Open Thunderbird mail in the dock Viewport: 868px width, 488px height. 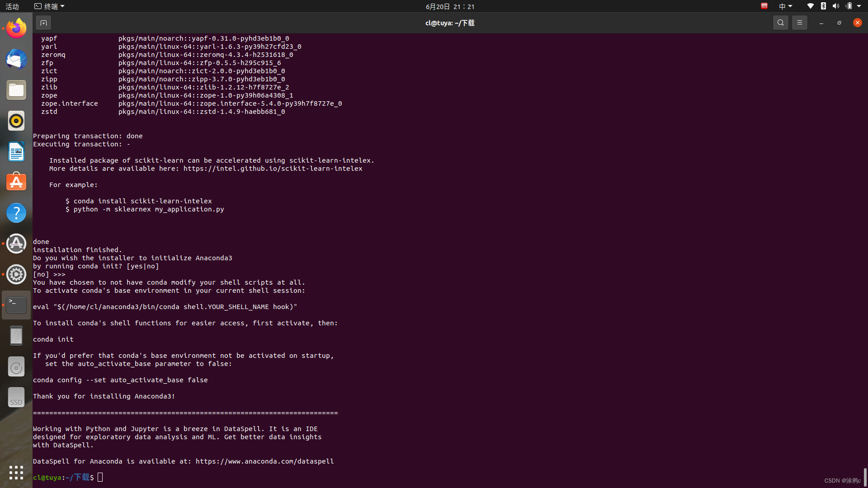16,59
